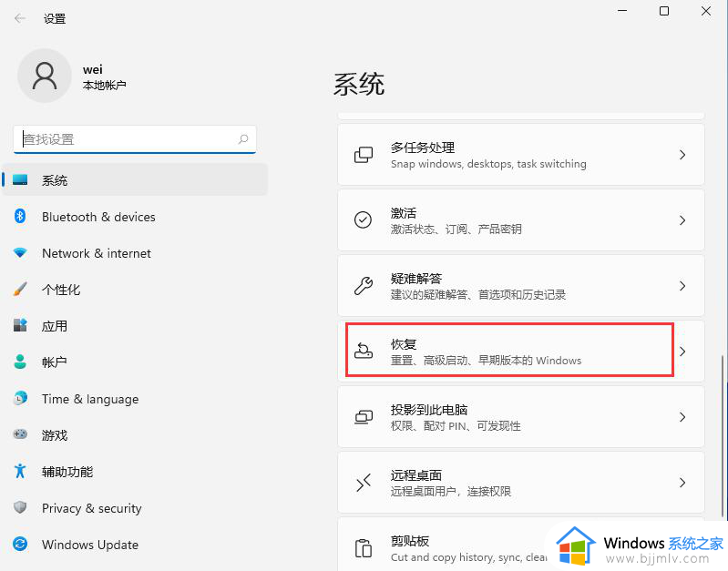Click the Bluetooth icon in sidebar
This screenshot has width=728, height=571.
[x=20, y=216]
